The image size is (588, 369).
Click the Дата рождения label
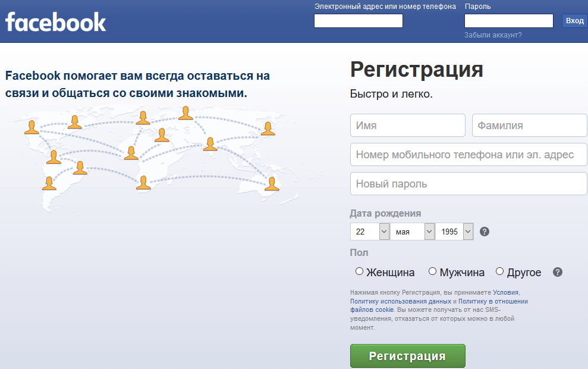(385, 213)
